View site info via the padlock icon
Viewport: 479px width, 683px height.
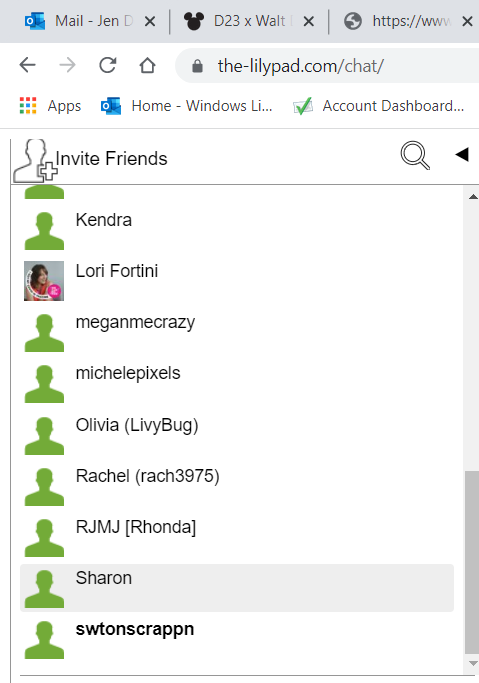click(x=197, y=66)
